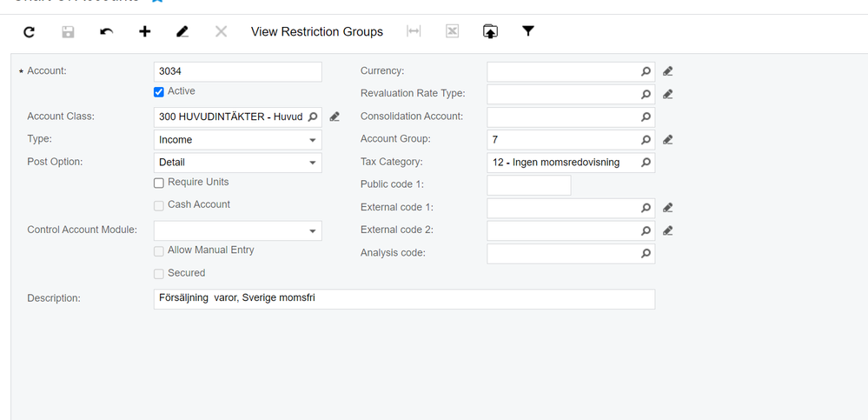Open the Post Option dropdown
The height and width of the screenshot is (420, 868).
[x=237, y=163]
